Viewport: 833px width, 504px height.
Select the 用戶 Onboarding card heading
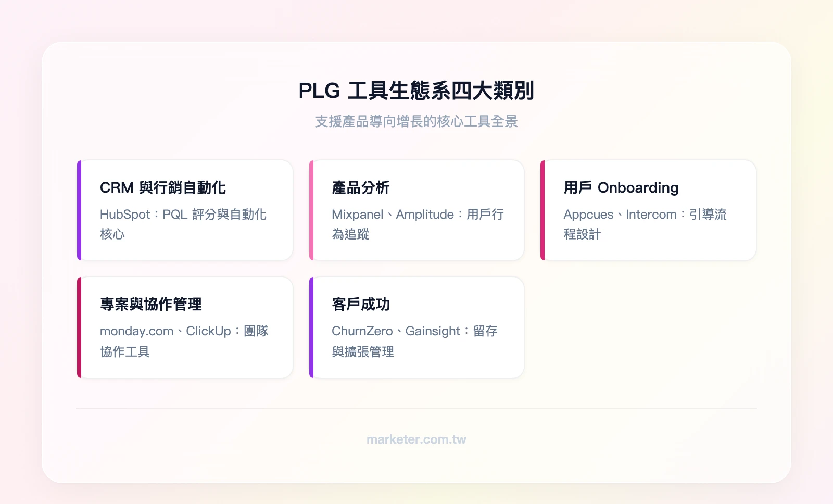point(621,187)
